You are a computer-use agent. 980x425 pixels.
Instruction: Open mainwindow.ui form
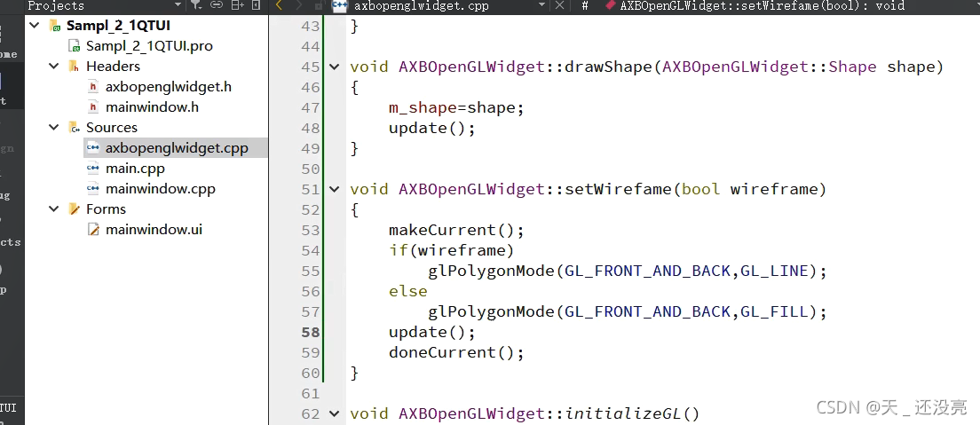(154, 230)
